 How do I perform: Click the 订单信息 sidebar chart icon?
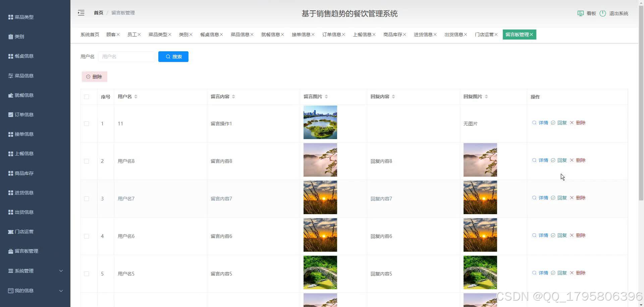pos(11,115)
